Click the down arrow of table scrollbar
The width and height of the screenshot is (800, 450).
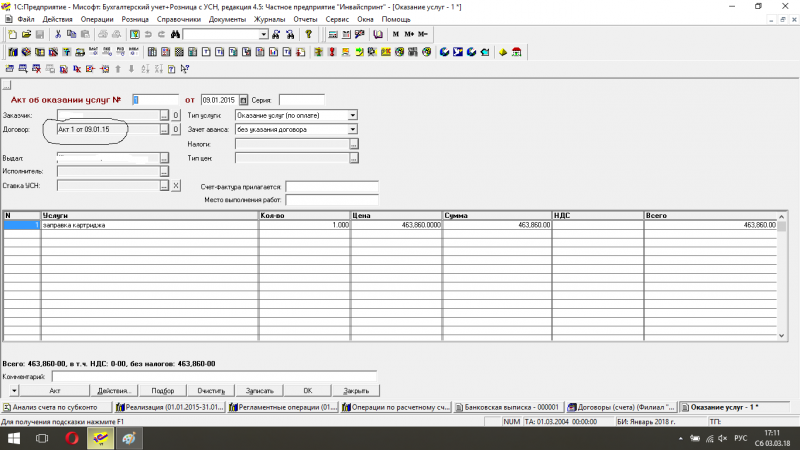[x=782, y=336]
